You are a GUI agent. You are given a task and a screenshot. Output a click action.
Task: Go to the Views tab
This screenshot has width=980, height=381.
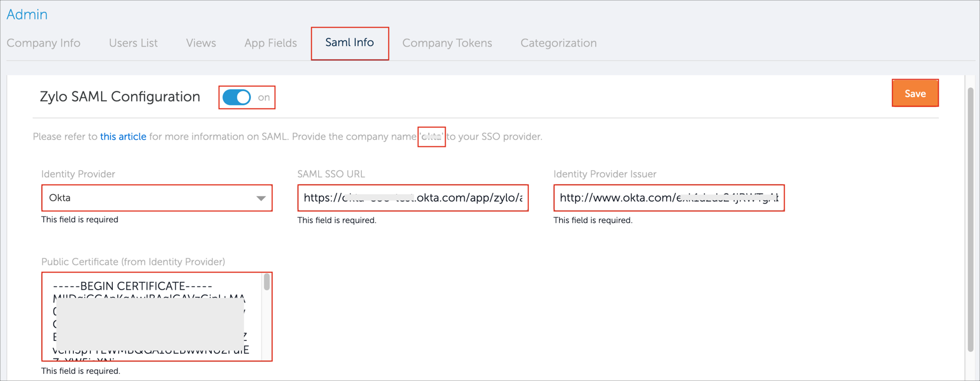pyautogui.click(x=201, y=43)
